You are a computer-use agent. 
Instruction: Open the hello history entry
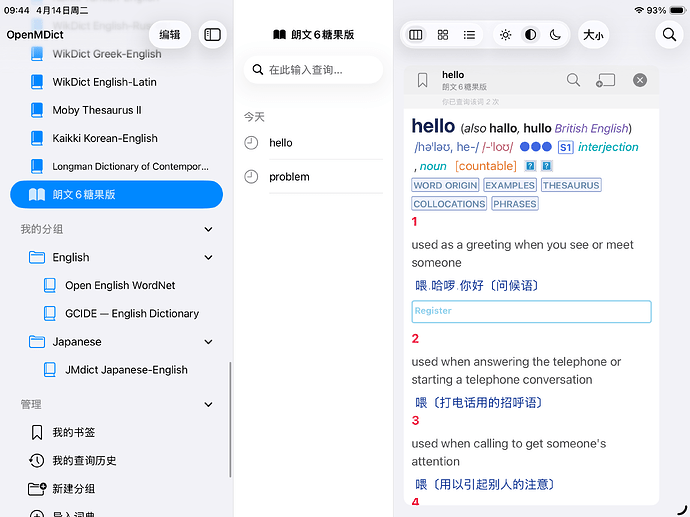[x=313, y=143]
